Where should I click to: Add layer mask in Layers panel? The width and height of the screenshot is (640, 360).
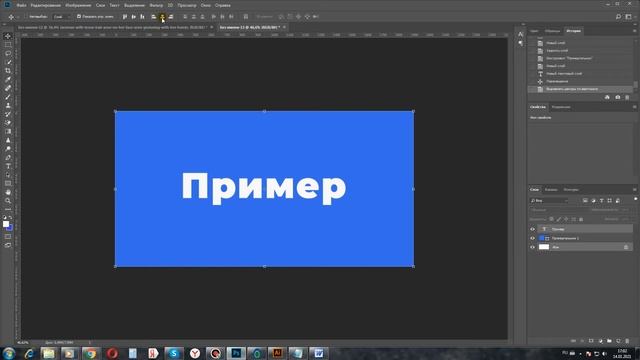[x=591, y=341]
